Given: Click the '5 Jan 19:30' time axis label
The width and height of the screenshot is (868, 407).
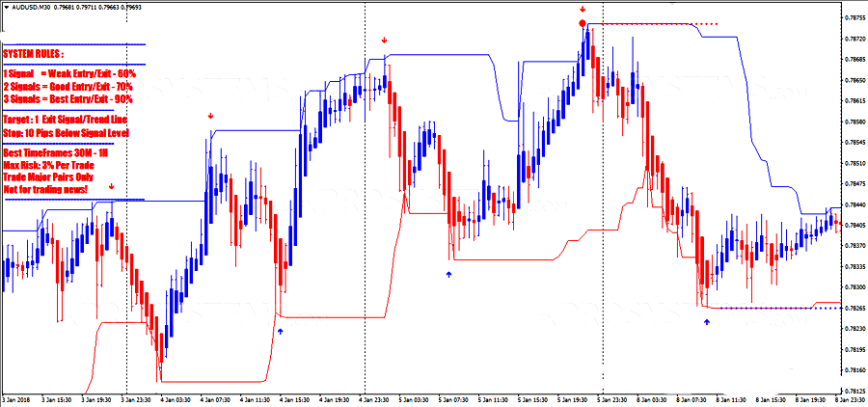Looking at the screenshot, I should click(x=572, y=399).
